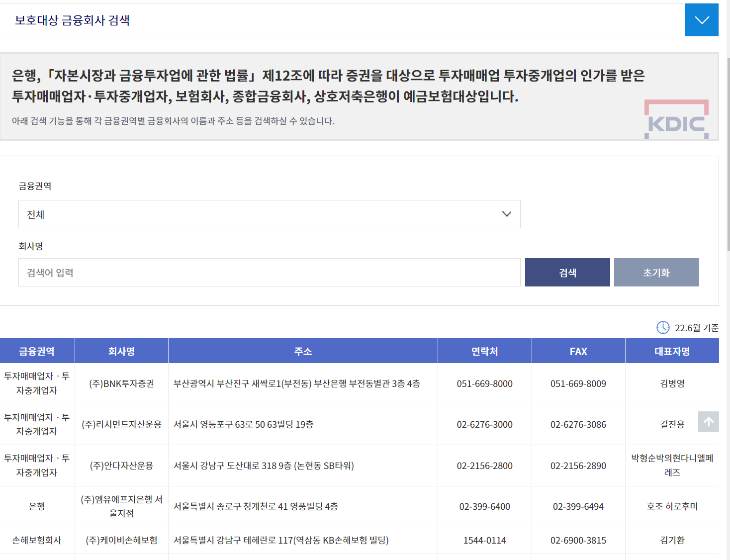The height and width of the screenshot is (560, 730).
Task: Click the KDIC logo
Action: 677,119
